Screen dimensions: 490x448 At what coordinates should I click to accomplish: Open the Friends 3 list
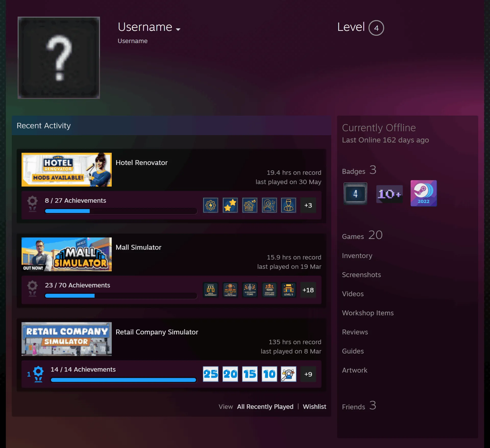(359, 406)
